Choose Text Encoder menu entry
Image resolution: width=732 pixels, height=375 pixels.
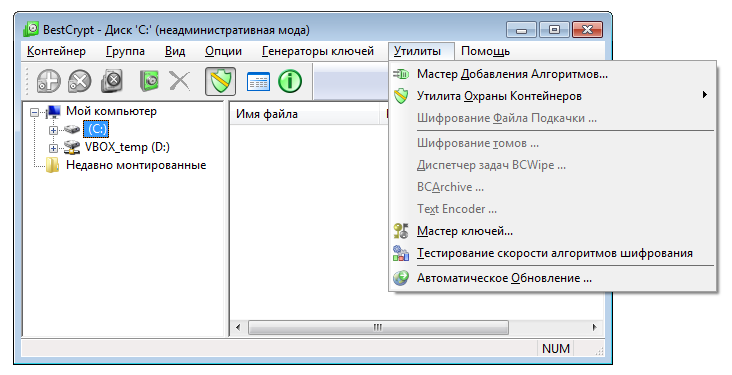pos(553,209)
